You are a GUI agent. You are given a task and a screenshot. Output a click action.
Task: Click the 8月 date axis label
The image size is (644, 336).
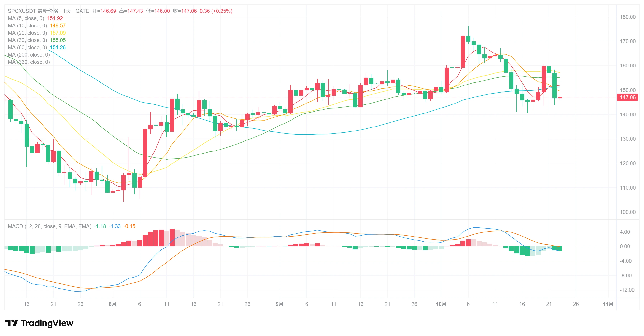tap(113, 304)
